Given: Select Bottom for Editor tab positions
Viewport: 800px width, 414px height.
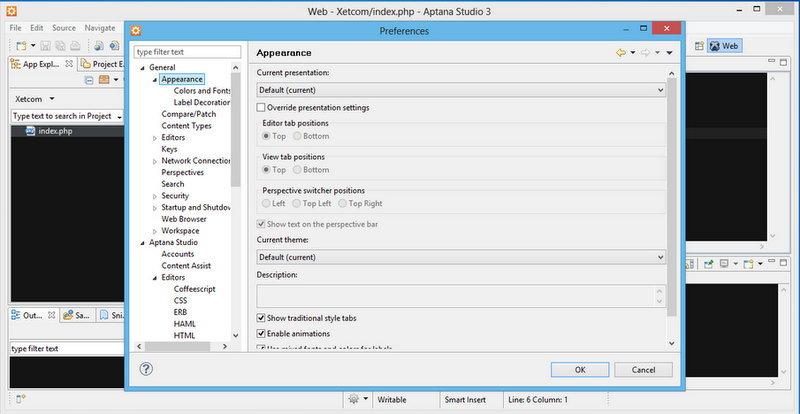Looking at the screenshot, I should pos(297,136).
